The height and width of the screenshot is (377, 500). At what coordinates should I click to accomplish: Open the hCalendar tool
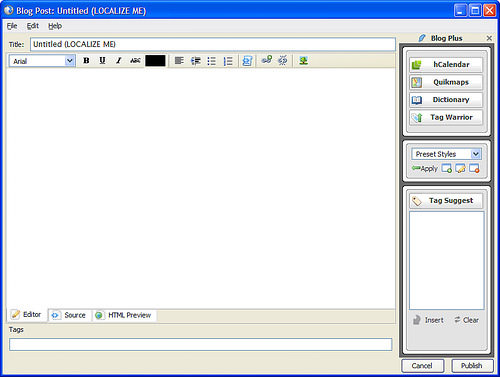pyautogui.click(x=446, y=65)
